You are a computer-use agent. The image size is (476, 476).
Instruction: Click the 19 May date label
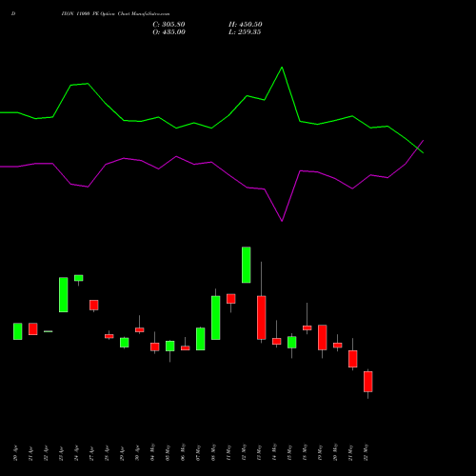pyautogui.click(x=320, y=452)
